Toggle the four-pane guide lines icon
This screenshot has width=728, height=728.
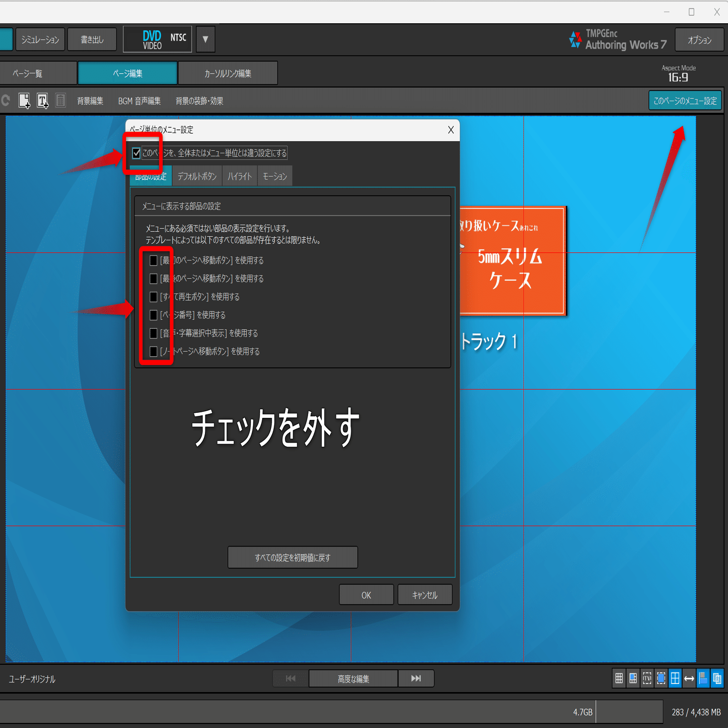pos(675,678)
